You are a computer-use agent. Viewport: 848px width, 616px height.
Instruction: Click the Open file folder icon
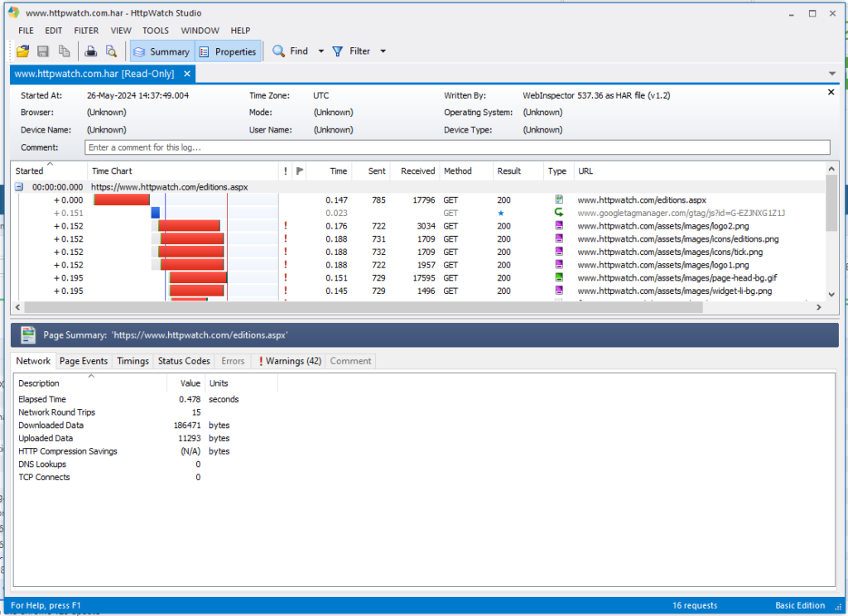22,51
